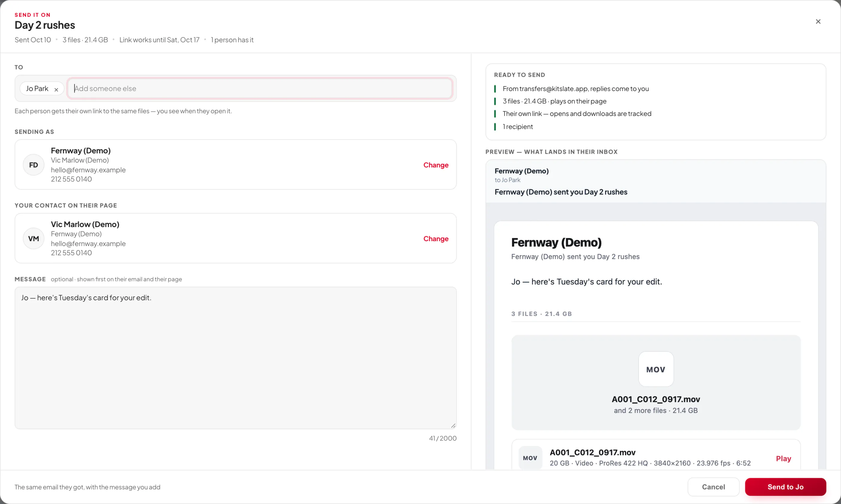Click the FD avatar for Fernway
Viewport: 841px width, 504px height.
(x=33, y=165)
